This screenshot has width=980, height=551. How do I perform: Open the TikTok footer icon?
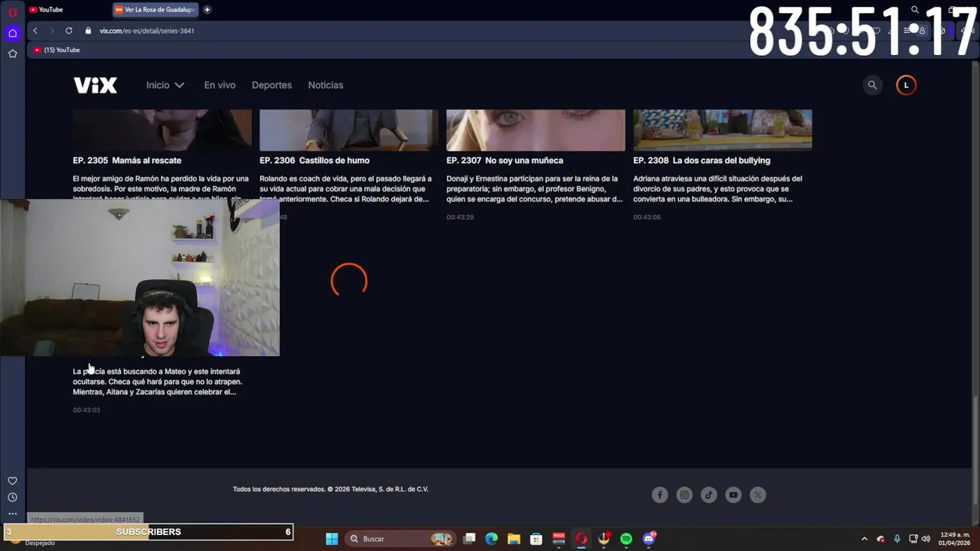tap(709, 495)
